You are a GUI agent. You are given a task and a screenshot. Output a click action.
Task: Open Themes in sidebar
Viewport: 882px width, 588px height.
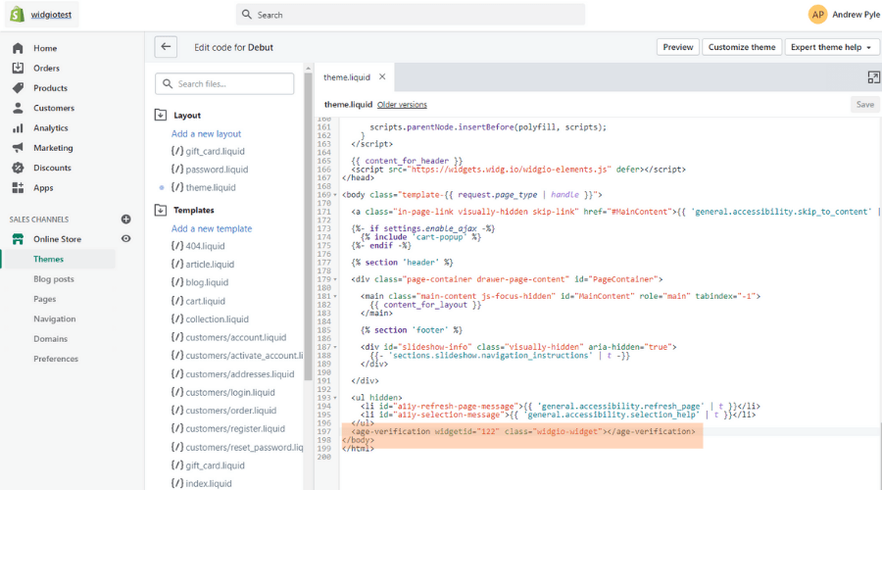click(x=48, y=259)
